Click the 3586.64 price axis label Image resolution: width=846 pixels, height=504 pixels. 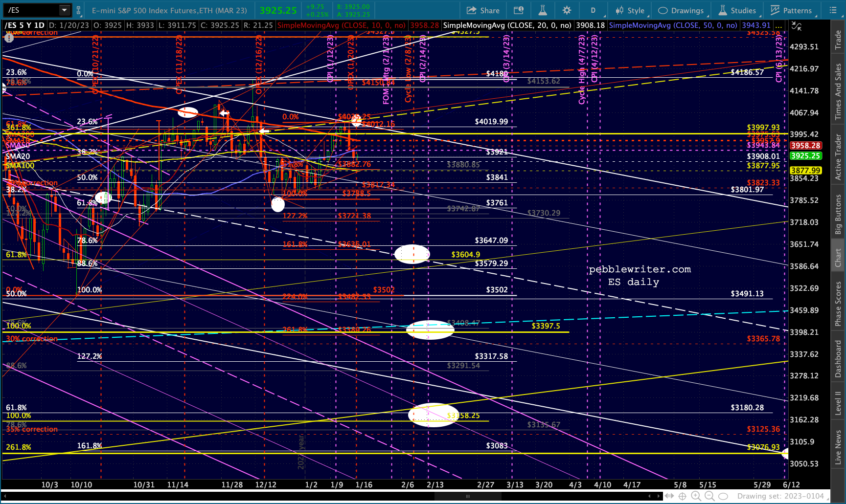pos(804,266)
